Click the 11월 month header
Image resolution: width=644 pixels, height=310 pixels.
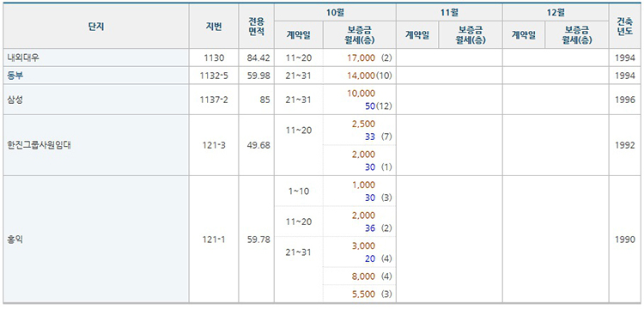[x=449, y=13]
